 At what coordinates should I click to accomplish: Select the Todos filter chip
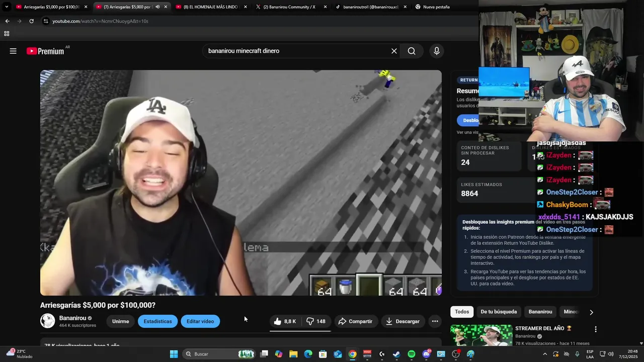pos(462,312)
